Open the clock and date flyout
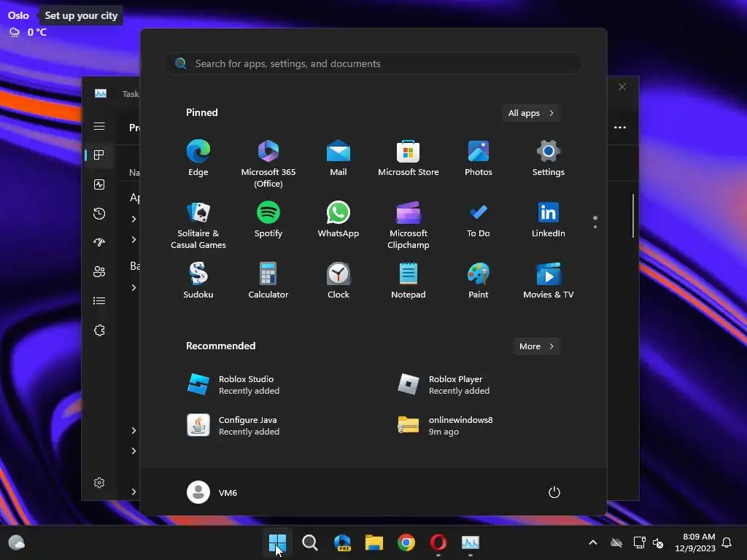Screen dimensions: 747x560 695,542
